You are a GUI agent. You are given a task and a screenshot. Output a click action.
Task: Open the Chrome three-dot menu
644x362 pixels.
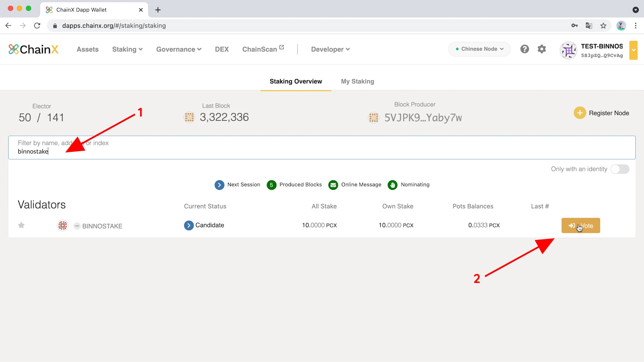636,25
